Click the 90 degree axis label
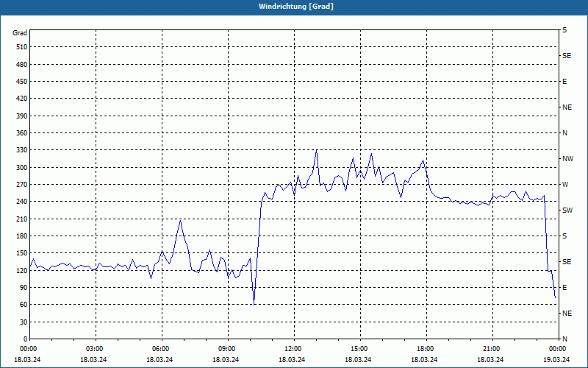Screen dimensions: 588x368 pyautogui.click(x=24, y=288)
